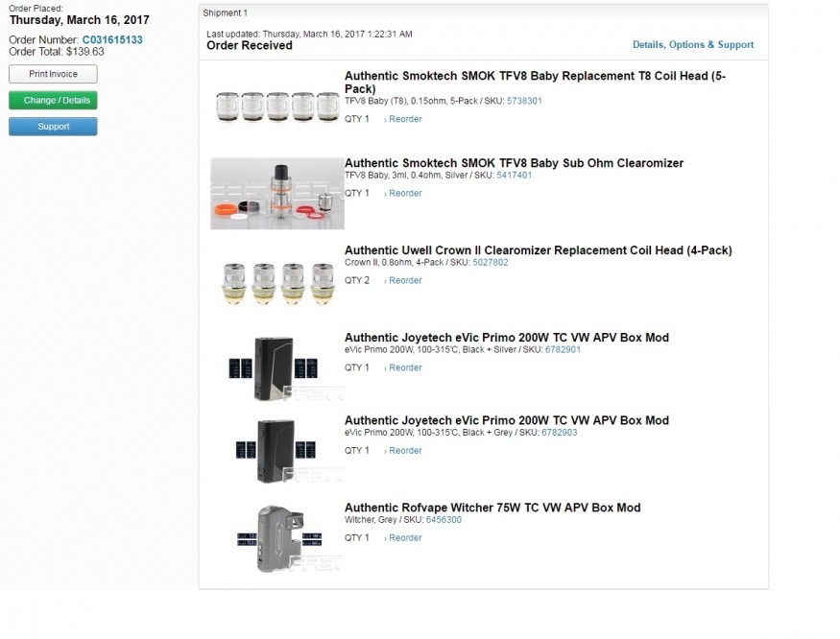Reorder the Uwell Crown II Coil Head
The image size is (840, 639).
404,281
